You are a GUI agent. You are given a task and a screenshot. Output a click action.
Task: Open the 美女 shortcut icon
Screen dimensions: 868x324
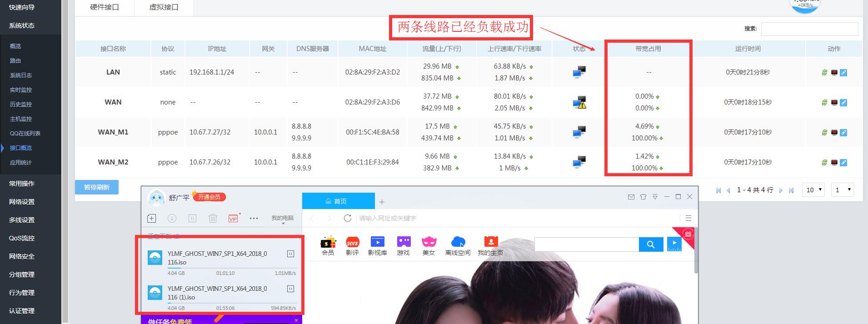(429, 246)
